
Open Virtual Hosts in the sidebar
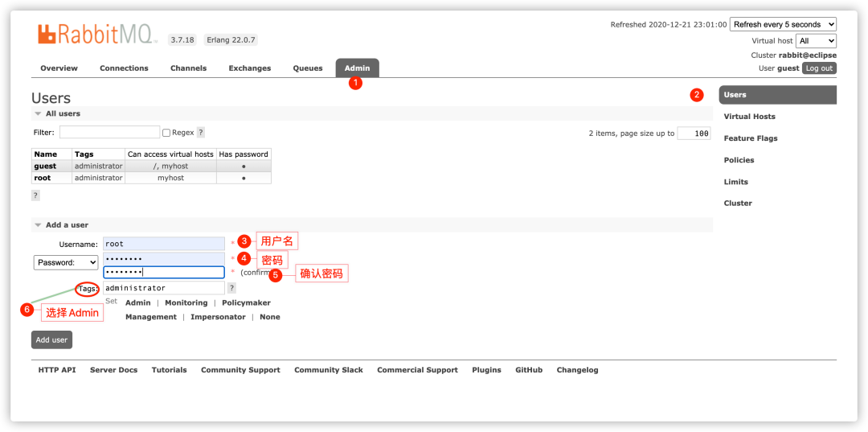[x=750, y=117]
